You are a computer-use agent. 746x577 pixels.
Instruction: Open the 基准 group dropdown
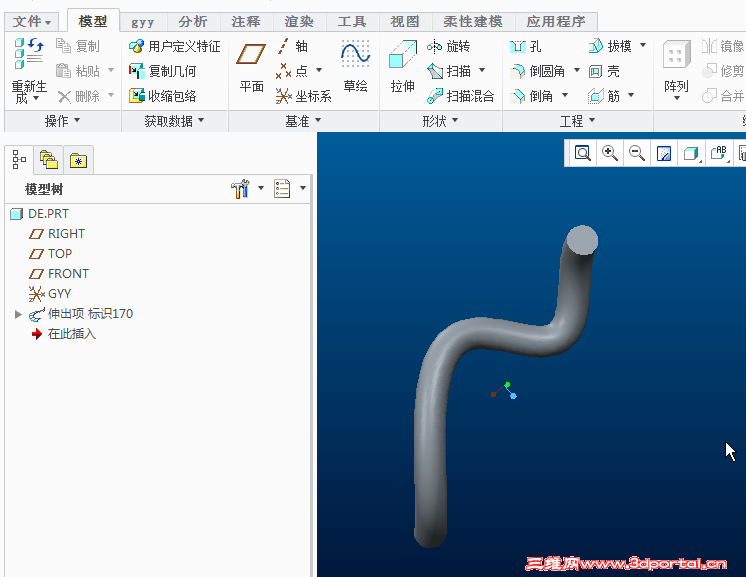coord(303,121)
